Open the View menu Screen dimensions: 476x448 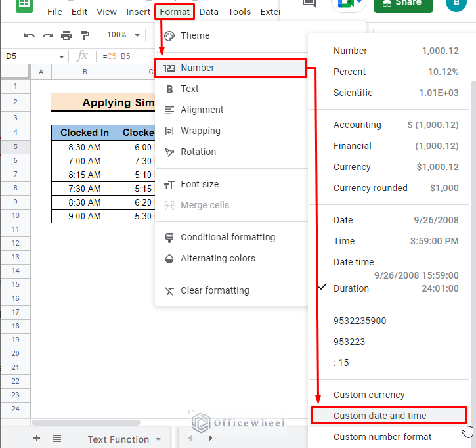[x=106, y=12]
